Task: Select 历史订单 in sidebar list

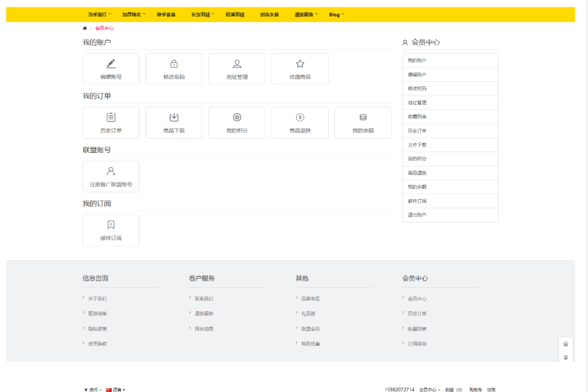Action: pyautogui.click(x=450, y=131)
